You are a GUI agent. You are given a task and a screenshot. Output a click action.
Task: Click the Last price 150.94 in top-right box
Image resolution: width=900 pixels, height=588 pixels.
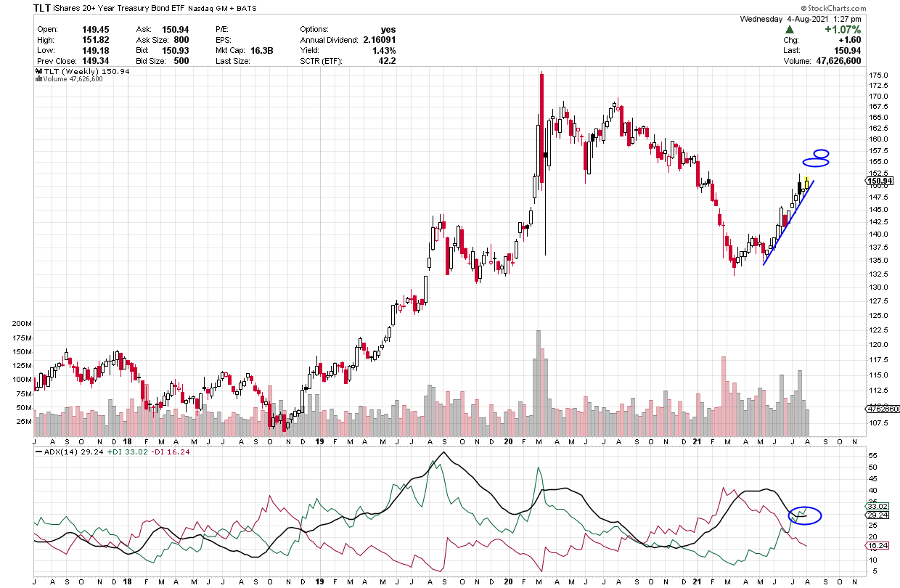pos(848,51)
